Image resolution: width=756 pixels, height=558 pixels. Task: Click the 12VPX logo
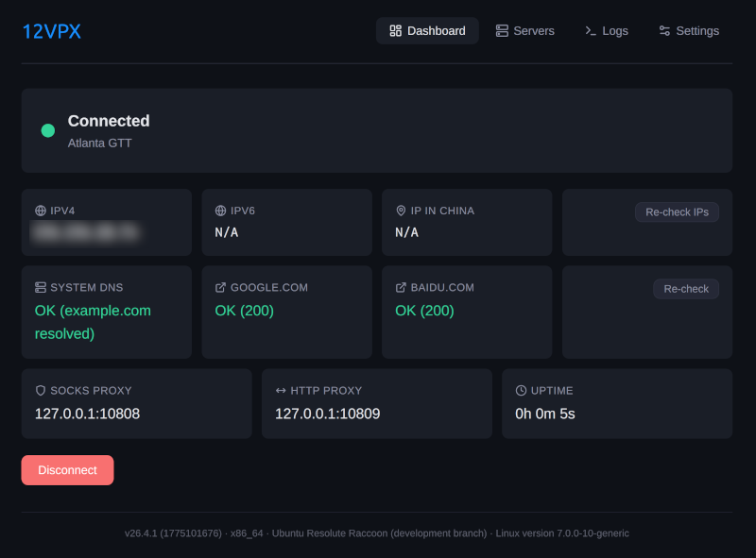point(52,31)
